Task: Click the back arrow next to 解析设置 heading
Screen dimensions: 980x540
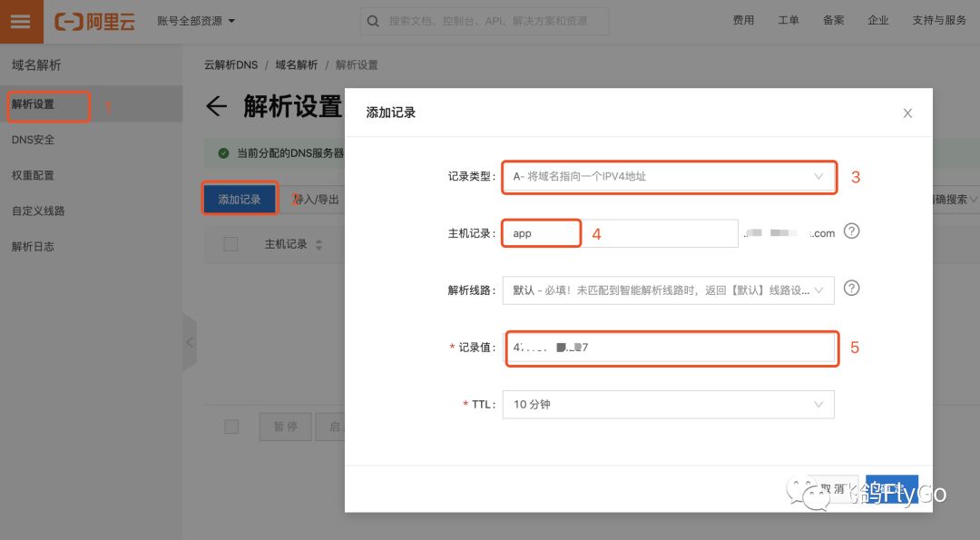Action: coord(216,106)
